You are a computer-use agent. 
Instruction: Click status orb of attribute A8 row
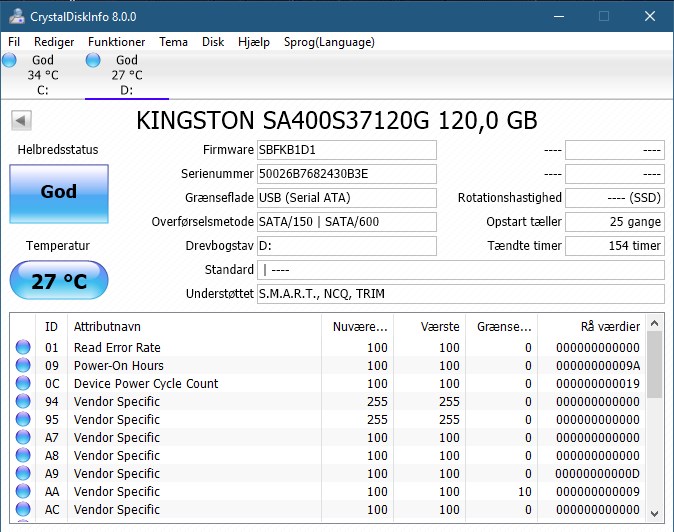[x=23, y=455]
